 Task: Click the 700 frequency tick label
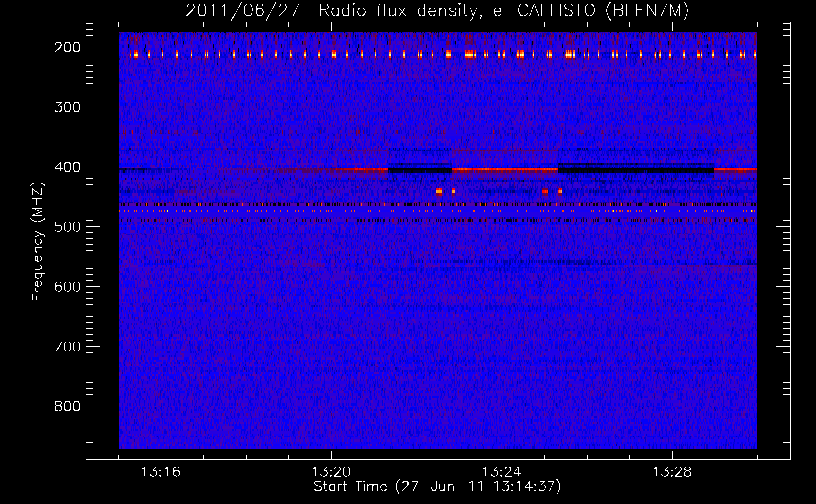coord(68,347)
